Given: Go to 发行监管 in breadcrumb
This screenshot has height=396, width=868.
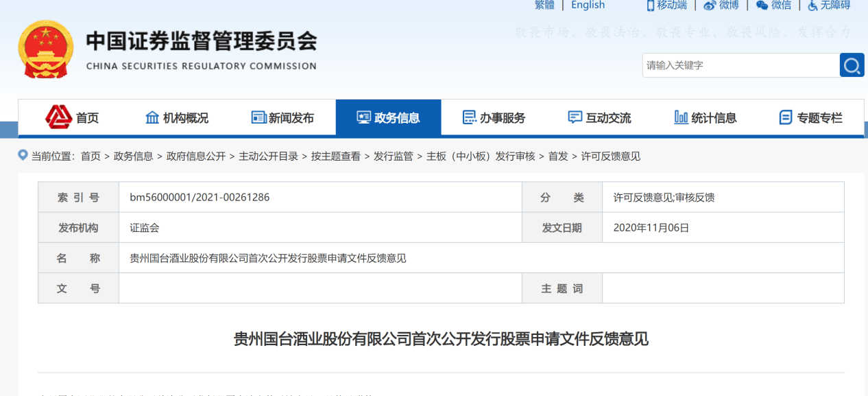Looking at the screenshot, I should pos(394,156).
